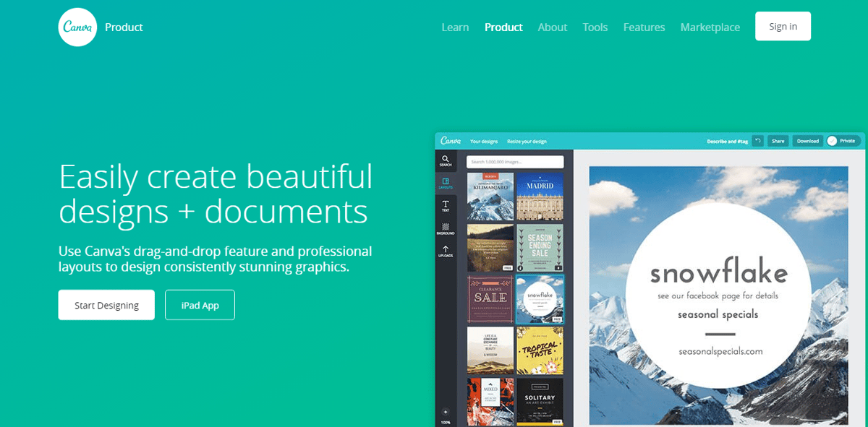Click the Share button in the editor
This screenshot has height=427, width=868.
tap(778, 141)
